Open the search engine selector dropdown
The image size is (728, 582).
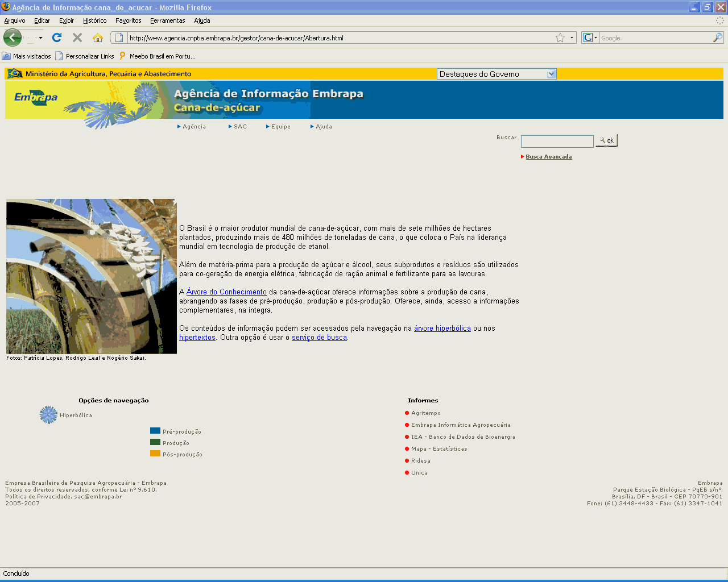590,38
